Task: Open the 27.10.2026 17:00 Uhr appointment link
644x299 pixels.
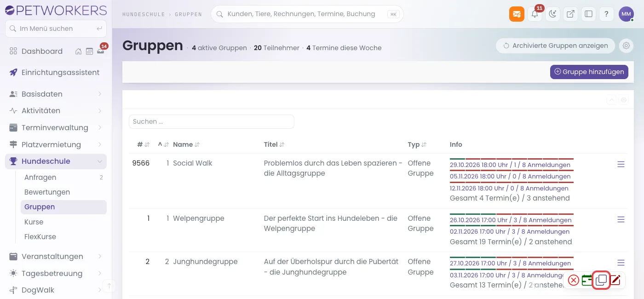Action: 511,264
